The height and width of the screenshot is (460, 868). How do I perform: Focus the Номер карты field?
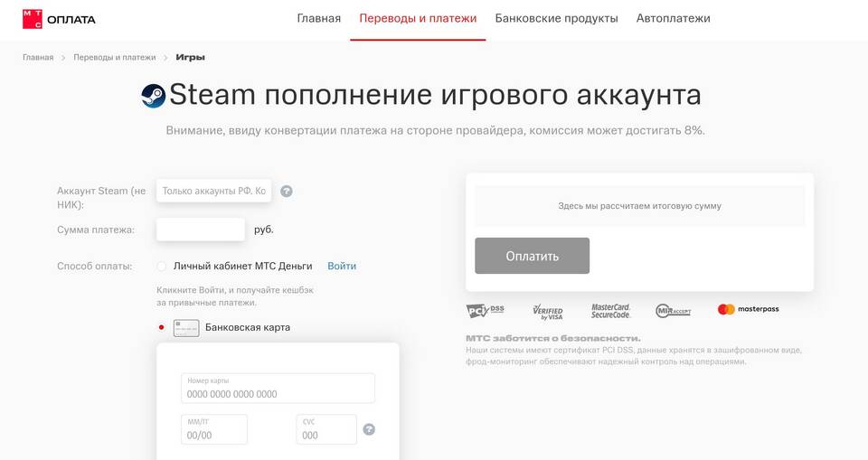(278, 388)
